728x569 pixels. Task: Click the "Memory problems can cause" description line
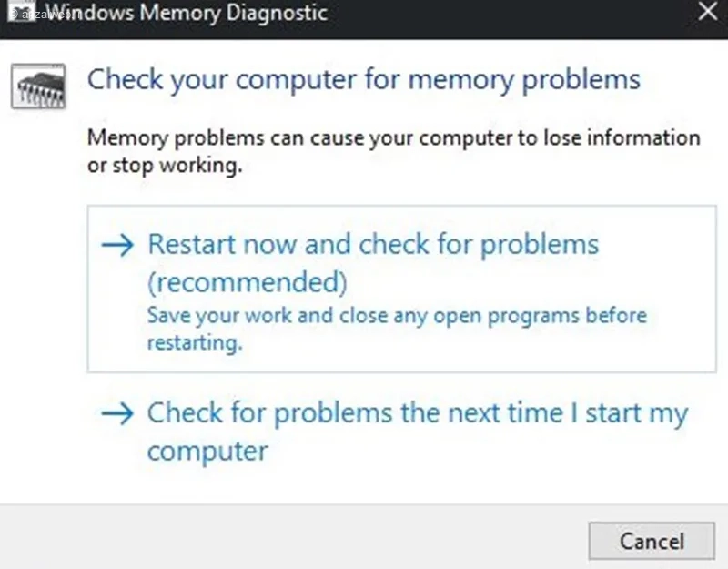pyautogui.click(x=393, y=138)
